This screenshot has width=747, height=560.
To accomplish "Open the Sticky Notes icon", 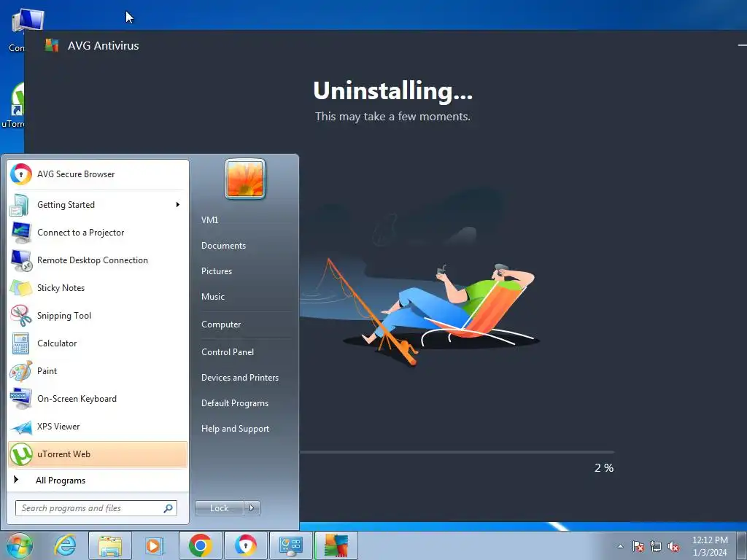I will coord(20,288).
